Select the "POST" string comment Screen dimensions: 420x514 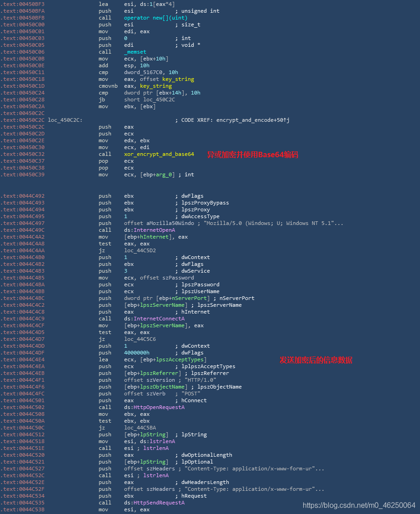click(x=191, y=394)
